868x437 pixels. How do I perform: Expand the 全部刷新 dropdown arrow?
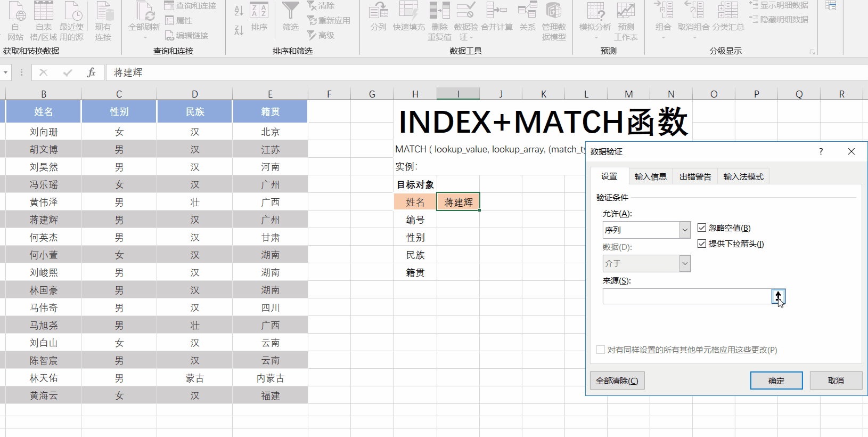click(x=144, y=37)
